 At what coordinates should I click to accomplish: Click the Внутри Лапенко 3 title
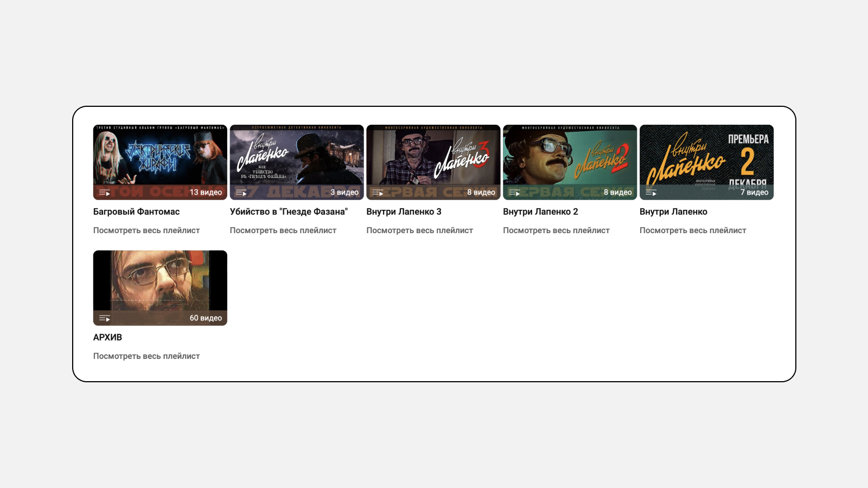click(x=404, y=211)
